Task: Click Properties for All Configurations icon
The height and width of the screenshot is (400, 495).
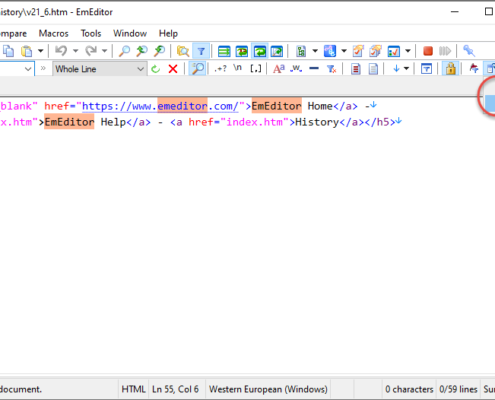Action: (375, 51)
